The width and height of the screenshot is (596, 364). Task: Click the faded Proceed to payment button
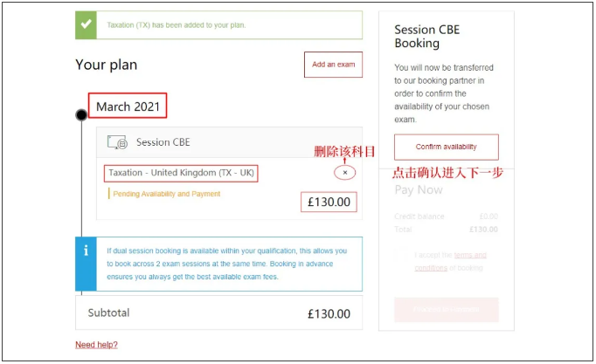447,310
